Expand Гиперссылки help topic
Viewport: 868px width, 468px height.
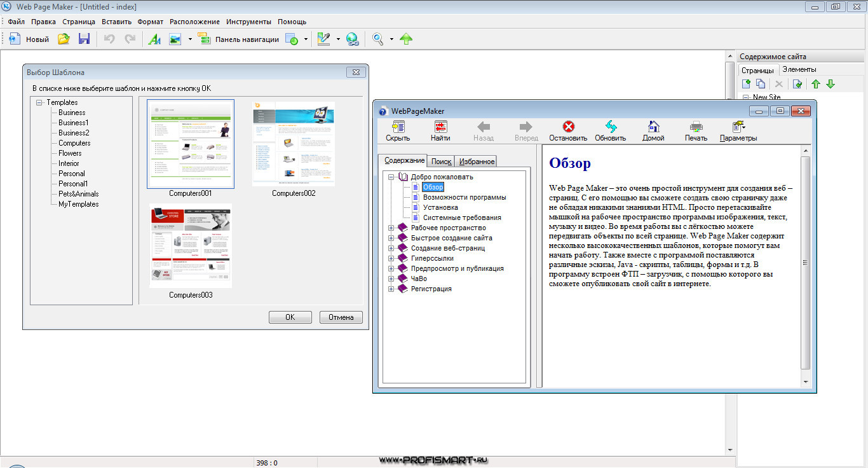[391, 258]
